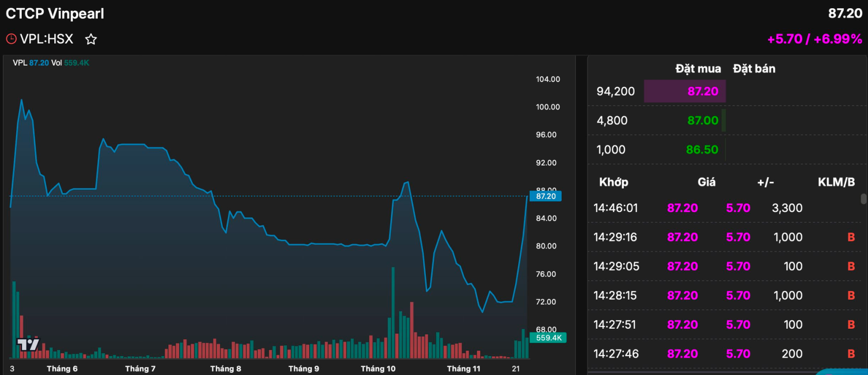This screenshot has height=375, width=868.
Task: Click the red clock icon beside VPL:HSX
Action: tap(11, 39)
